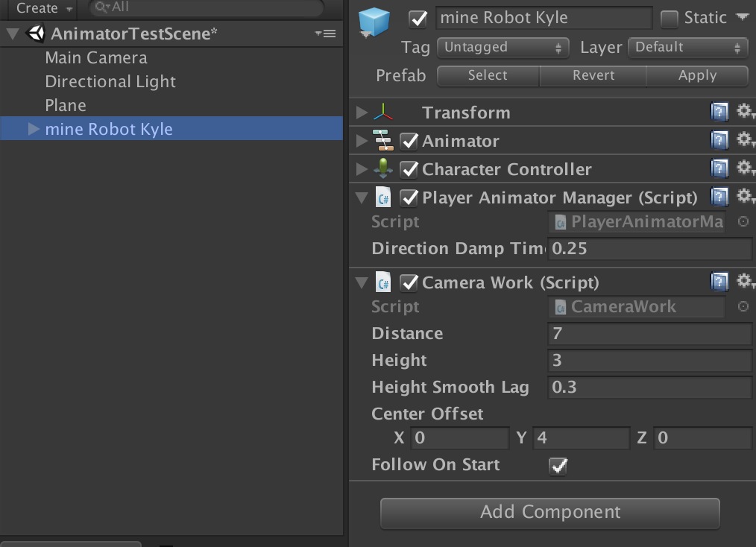Click the Animator component icon
Image resolution: width=756 pixels, height=547 pixels.
[382, 140]
